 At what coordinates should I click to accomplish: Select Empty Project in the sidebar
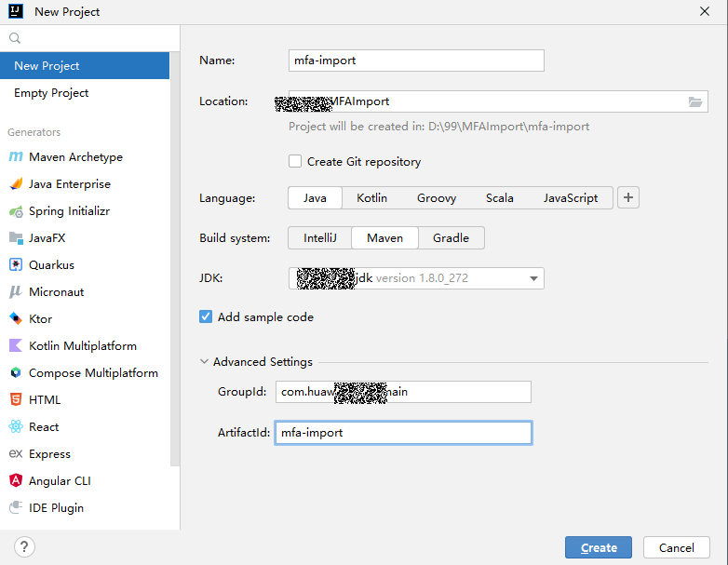(x=51, y=93)
